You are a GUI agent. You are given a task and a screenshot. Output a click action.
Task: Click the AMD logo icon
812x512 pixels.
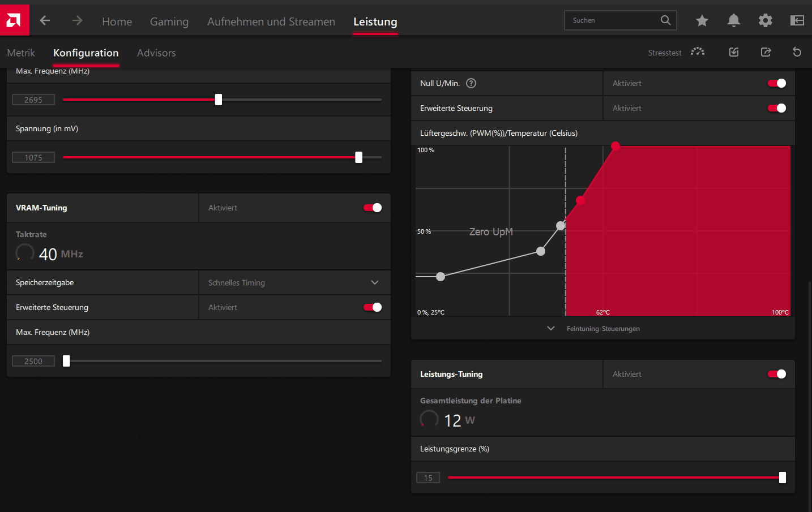point(14,20)
